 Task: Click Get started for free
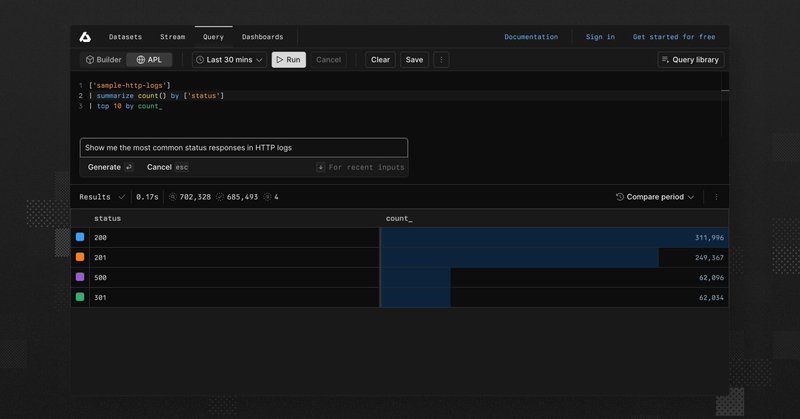pos(674,37)
